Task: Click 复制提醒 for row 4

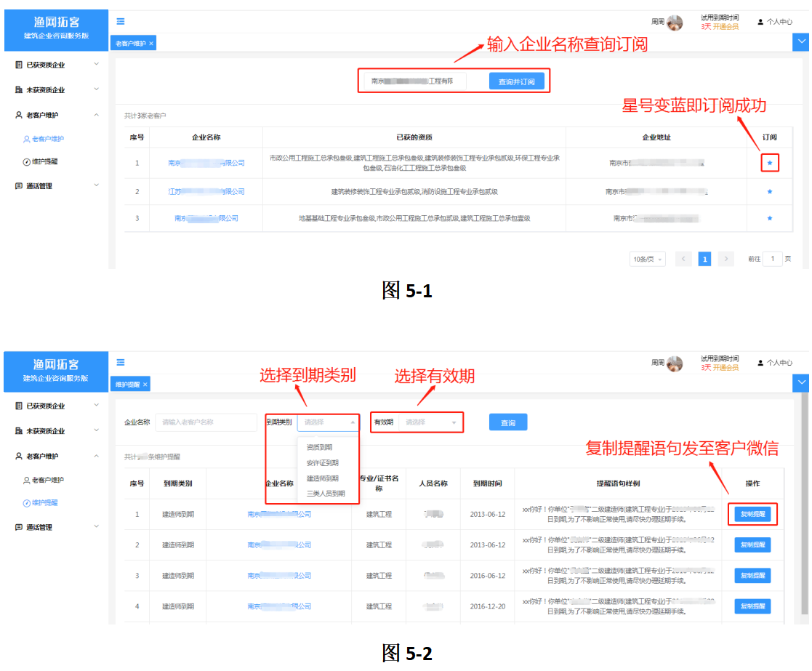Action: click(752, 606)
